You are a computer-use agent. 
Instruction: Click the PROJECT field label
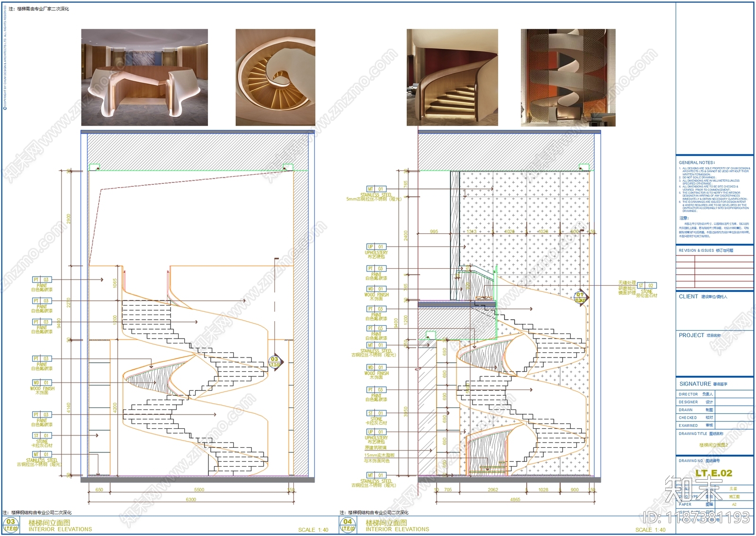691,335
